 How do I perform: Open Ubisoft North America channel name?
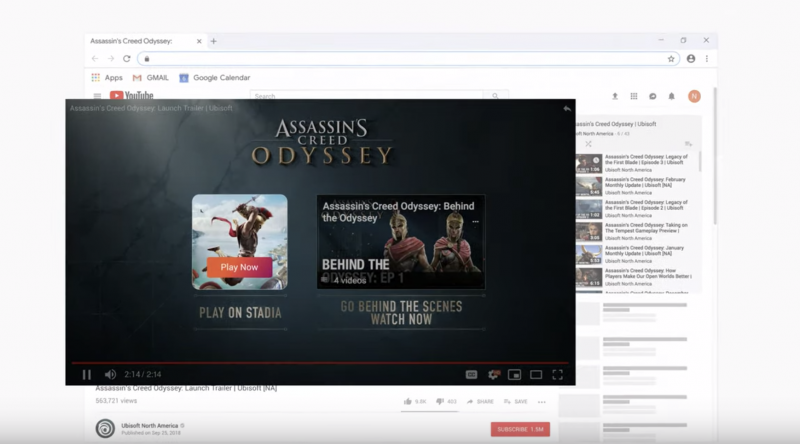(x=149, y=426)
